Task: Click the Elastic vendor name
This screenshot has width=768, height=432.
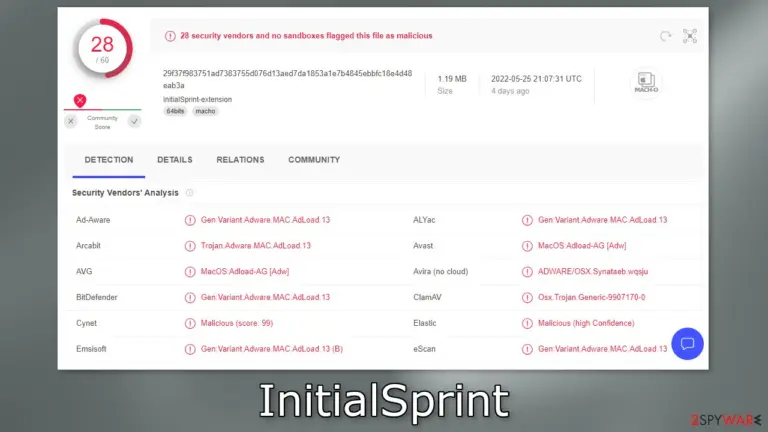Action: click(x=425, y=323)
